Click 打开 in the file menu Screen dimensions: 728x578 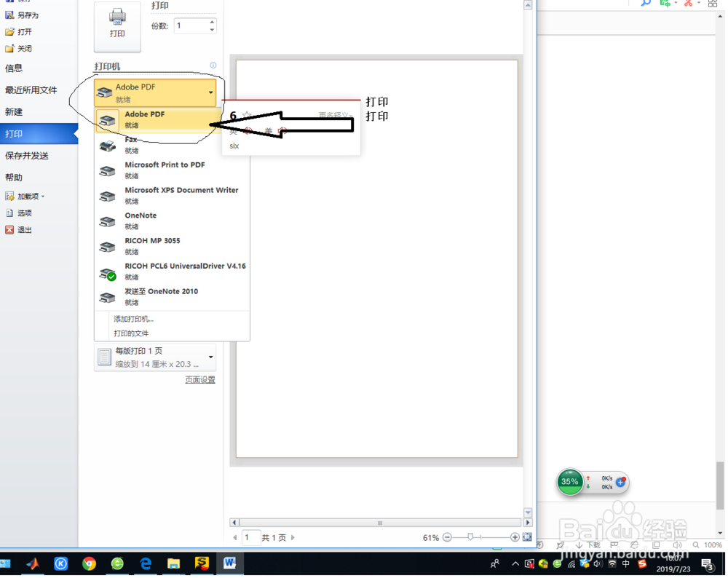coord(19,31)
